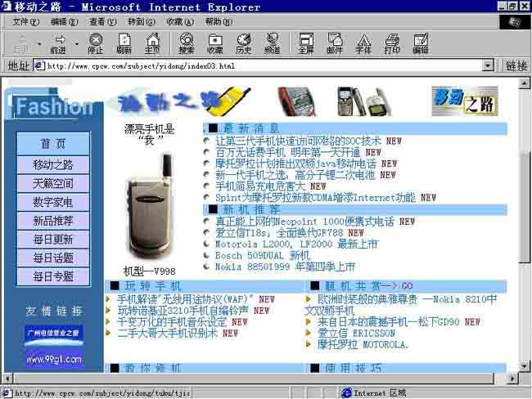532x399 pixels.
Task: Open link 来自日本的震撼手机—松下GD90
Action: pyautogui.click(x=389, y=321)
